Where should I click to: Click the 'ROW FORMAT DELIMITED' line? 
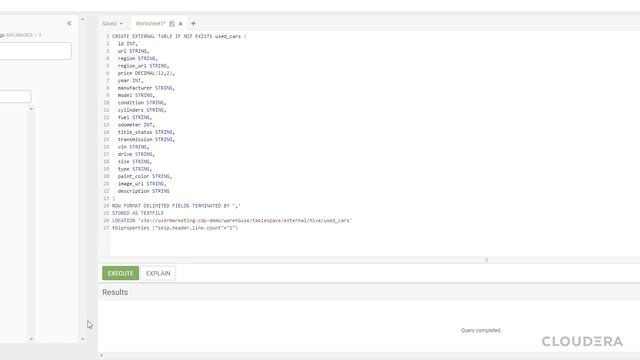176,206
